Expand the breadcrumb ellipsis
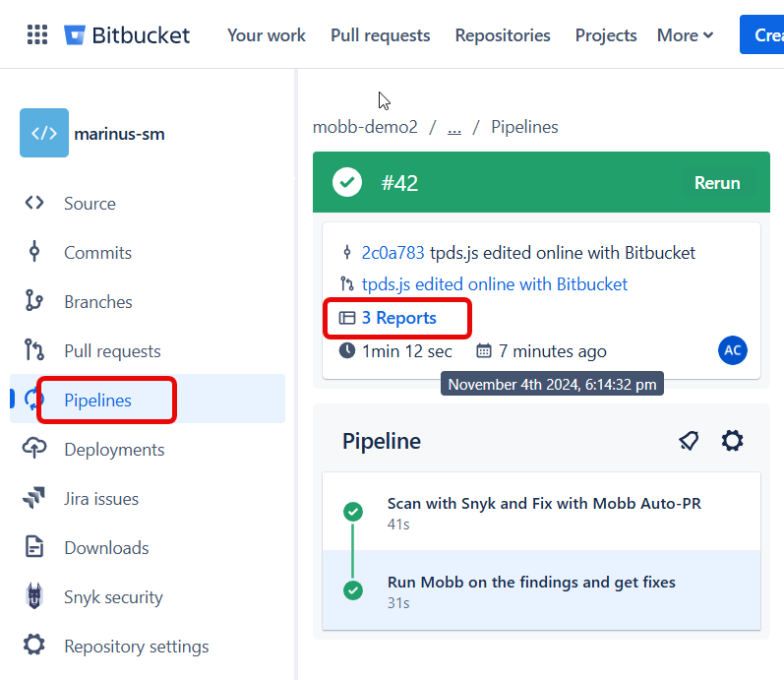784x680 pixels. [x=453, y=127]
